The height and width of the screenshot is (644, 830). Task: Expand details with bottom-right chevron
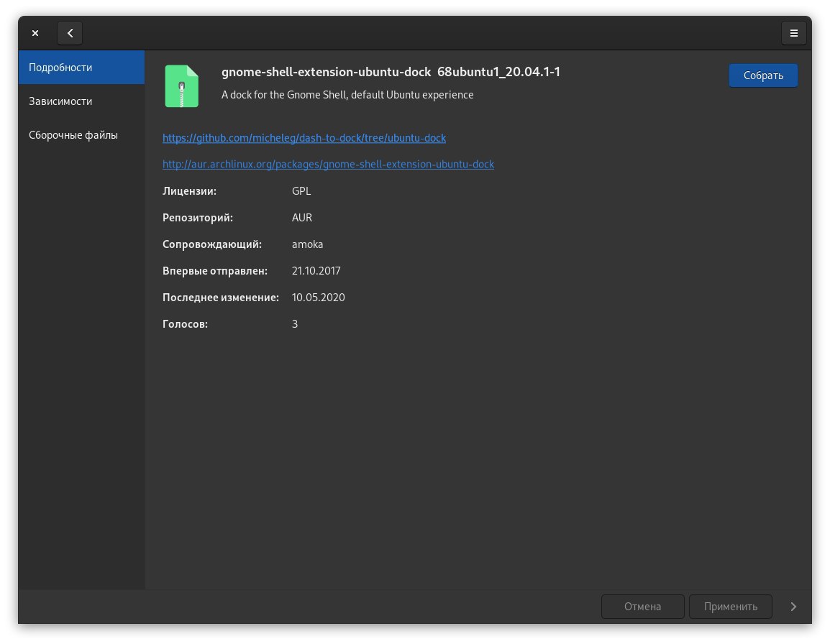coord(793,607)
